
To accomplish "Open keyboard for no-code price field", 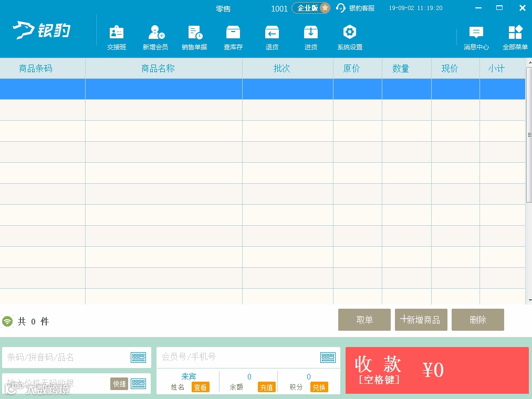I will [139, 384].
